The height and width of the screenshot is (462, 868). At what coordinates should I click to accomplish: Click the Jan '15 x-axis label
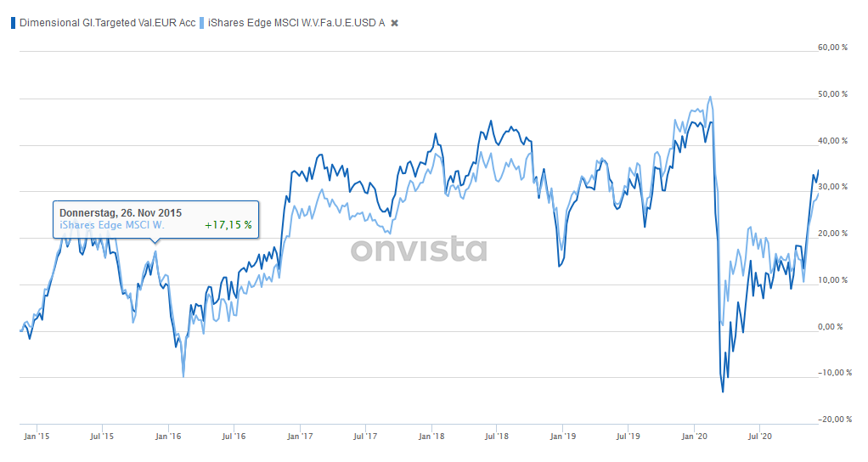pyautogui.click(x=37, y=437)
